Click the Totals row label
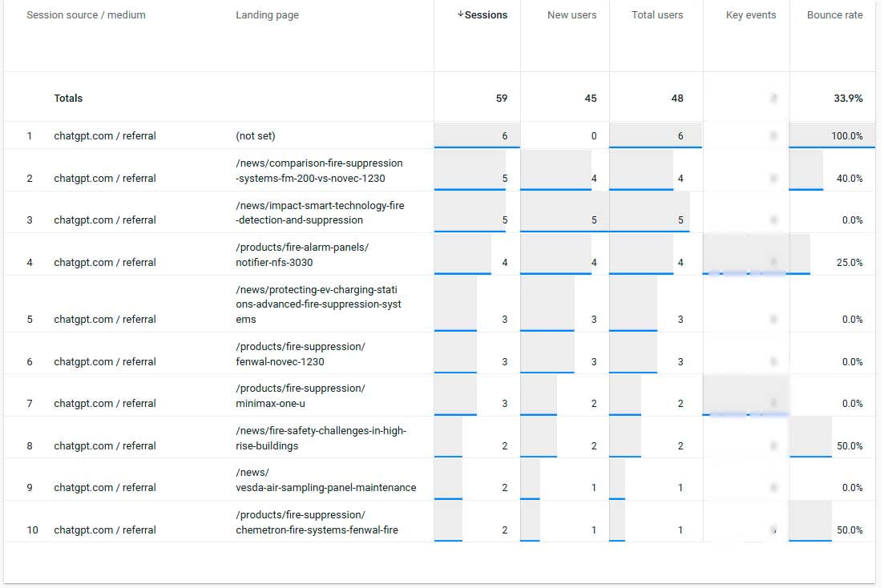Screen dimensions: 884x588 coord(68,99)
